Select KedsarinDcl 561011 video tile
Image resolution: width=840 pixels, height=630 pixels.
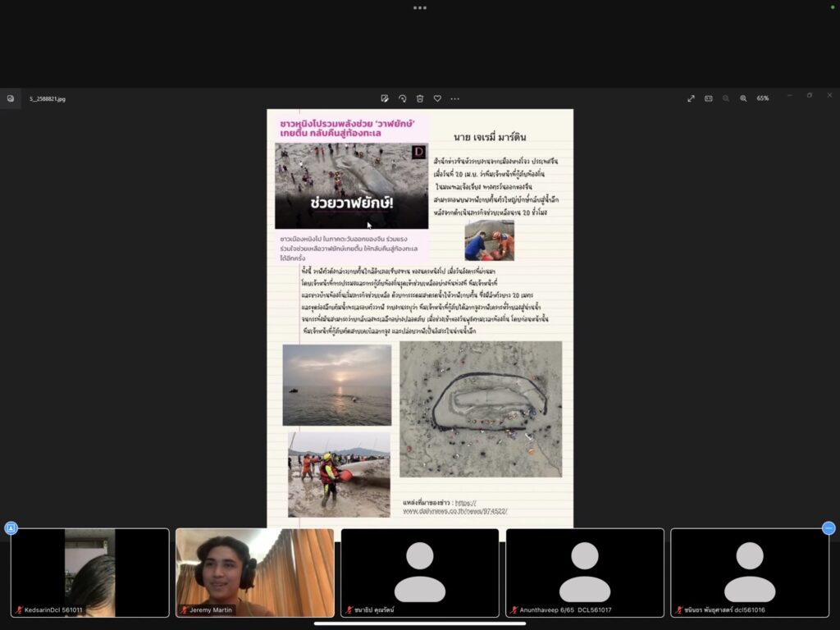[89, 572]
